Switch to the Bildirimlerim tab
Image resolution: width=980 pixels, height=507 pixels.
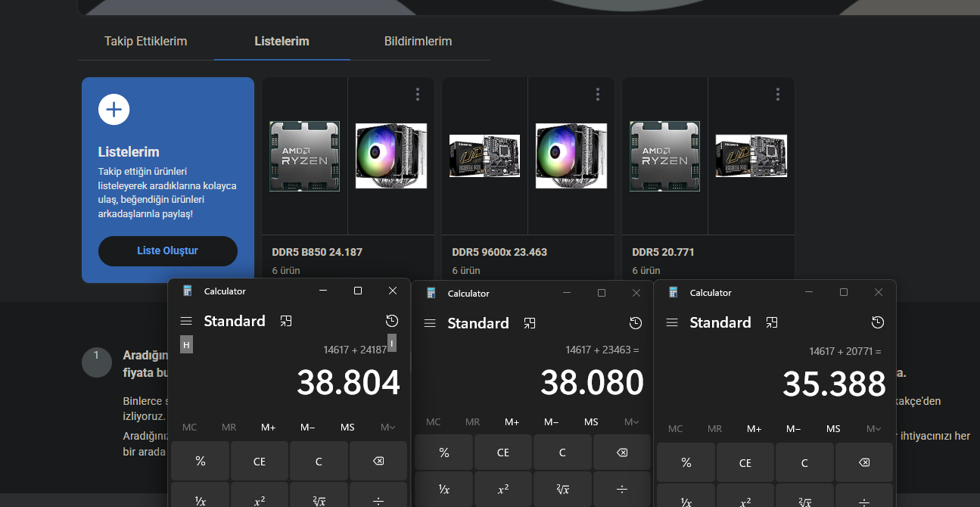418,41
